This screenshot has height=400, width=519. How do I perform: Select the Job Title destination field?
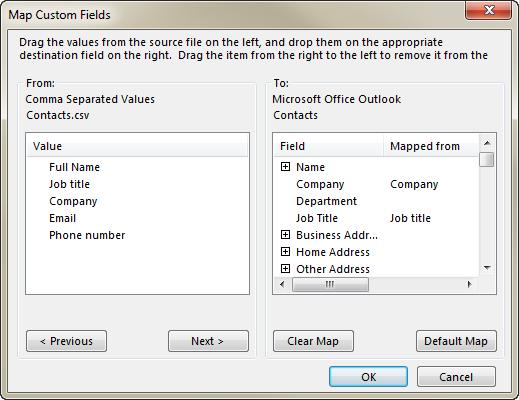click(317, 218)
